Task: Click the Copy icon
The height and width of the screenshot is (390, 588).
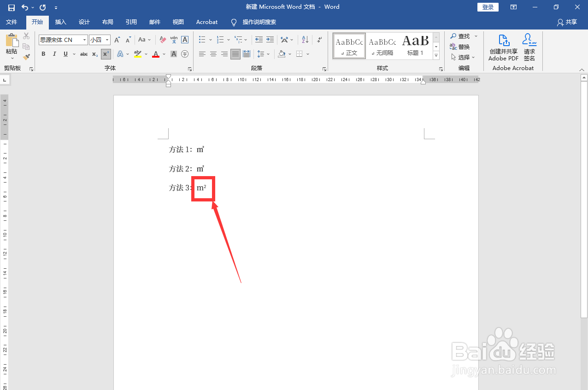Action: [x=26, y=47]
